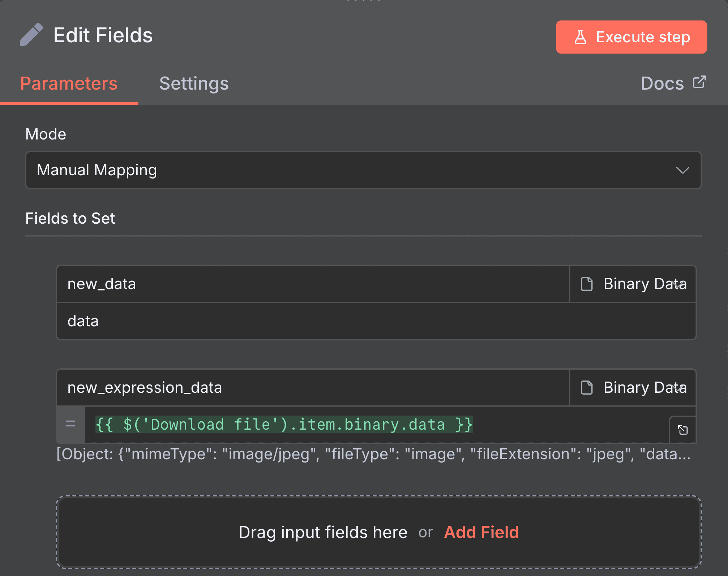Expand the Mode dropdown chevron

pyautogui.click(x=682, y=171)
